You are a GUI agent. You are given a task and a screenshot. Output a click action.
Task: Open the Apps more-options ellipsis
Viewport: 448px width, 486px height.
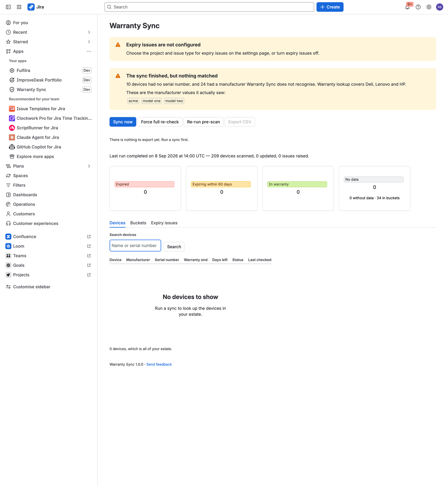pyautogui.click(x=89, y=51)
